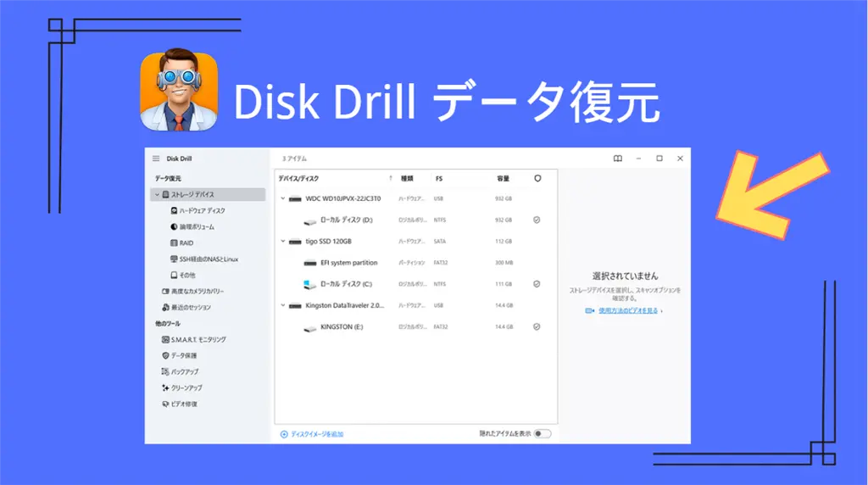Open SSH経由のNASとLinux section
The width and height of the screenshot is (868, 485).
click(209, 259)
